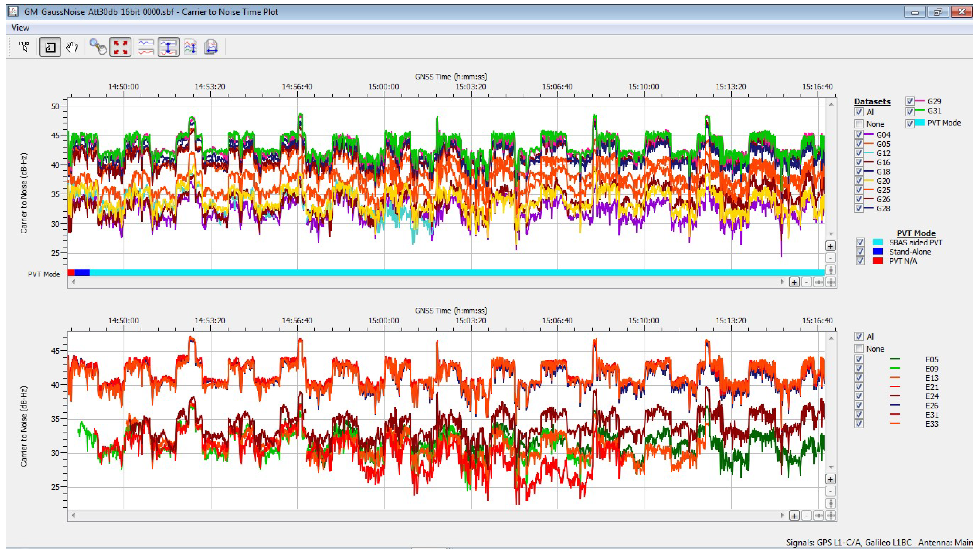The height and width of the screenshot is (554, 980).
Task: Click bottom plot's vertical zoom-out minus button
Action: tap(831, 491)
